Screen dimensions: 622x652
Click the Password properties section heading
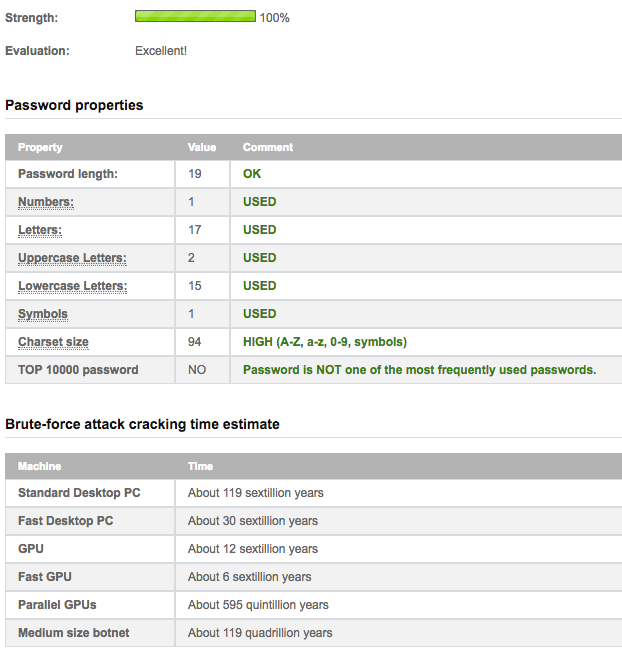pos(74,105)
